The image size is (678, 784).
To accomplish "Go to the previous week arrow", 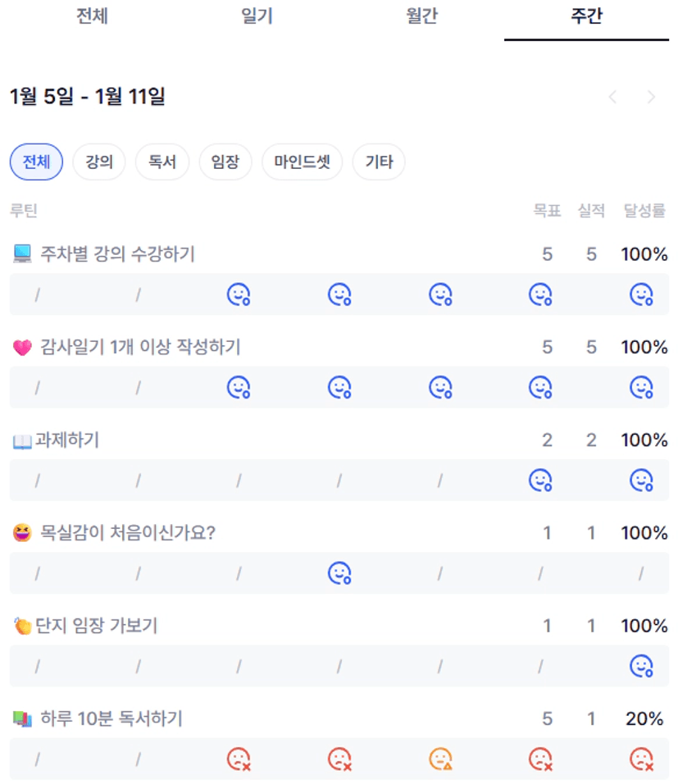I will point(612,98).
